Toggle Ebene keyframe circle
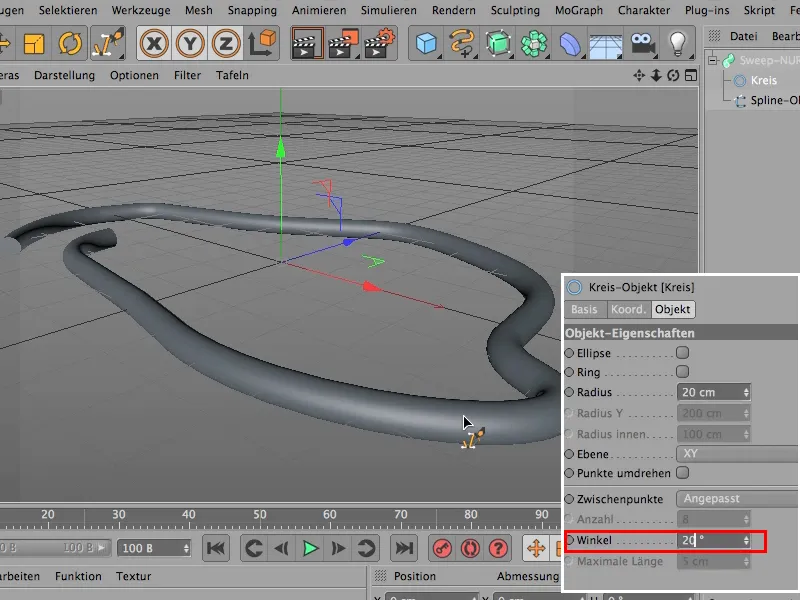800x600 pixels. [x=569, y=454]
